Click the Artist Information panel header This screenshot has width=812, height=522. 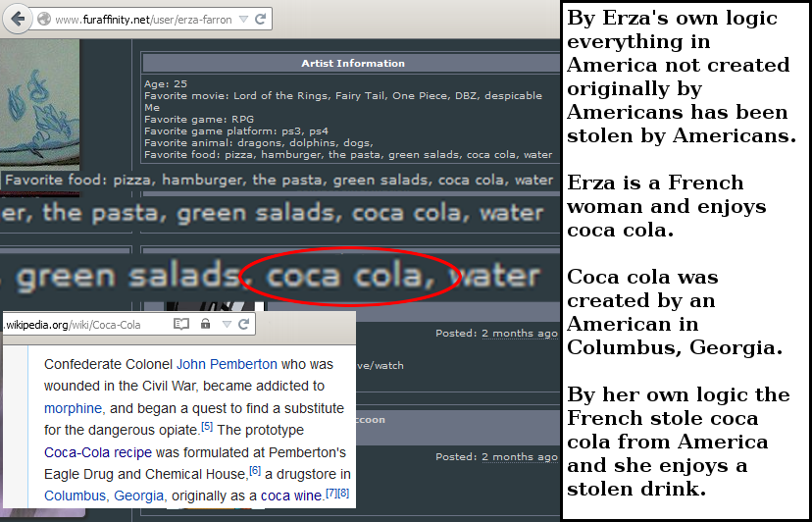pyautogui.click(x=352, y=64)
